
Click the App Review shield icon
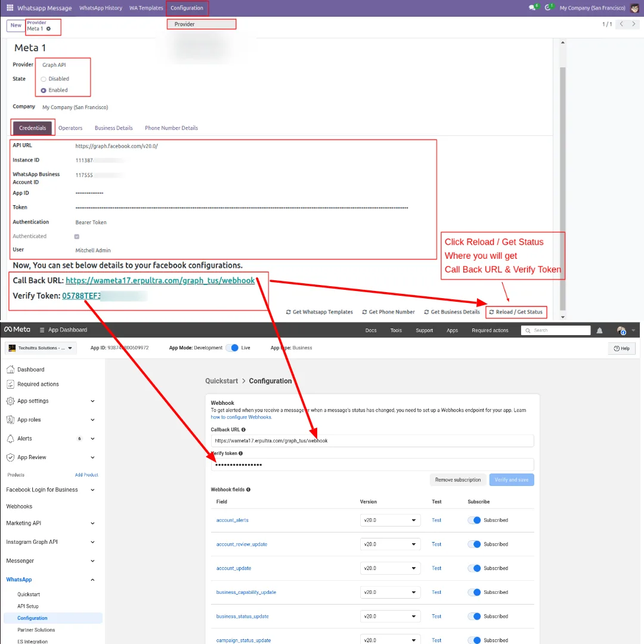pos(10,457)
